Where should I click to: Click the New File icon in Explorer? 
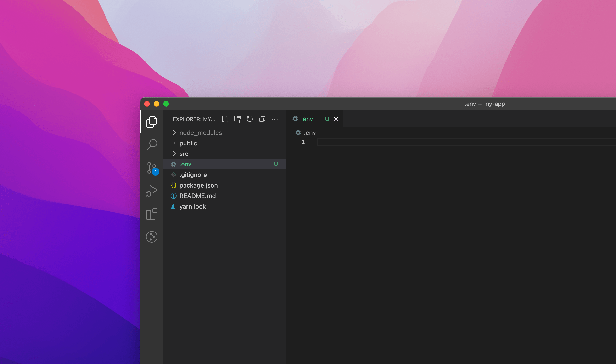tap(225, 119)
